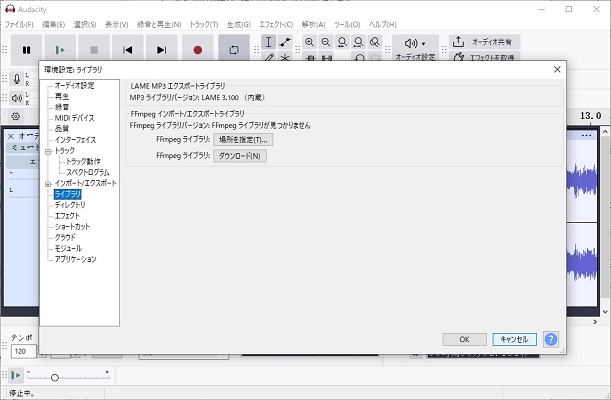
Task: Open the 選択(S) menu
Action: tap(85, 25)
